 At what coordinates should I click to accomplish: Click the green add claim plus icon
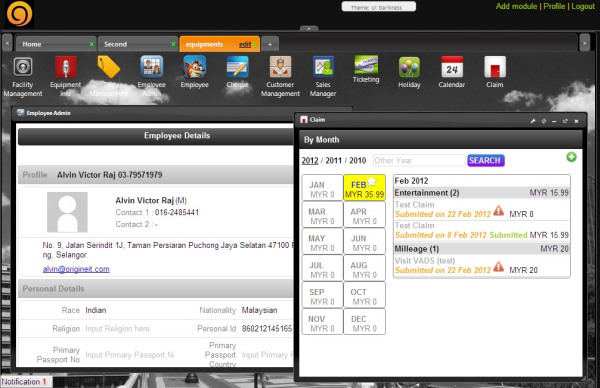click(571, 157)
